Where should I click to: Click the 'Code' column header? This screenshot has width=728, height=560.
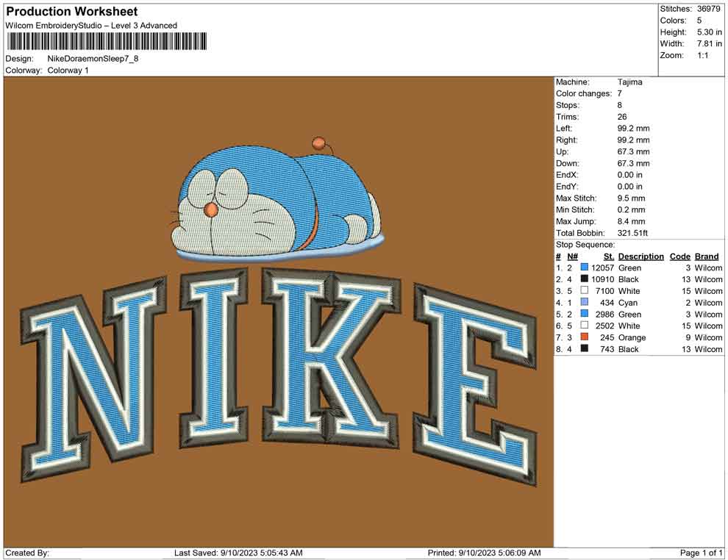coord(680,256)
